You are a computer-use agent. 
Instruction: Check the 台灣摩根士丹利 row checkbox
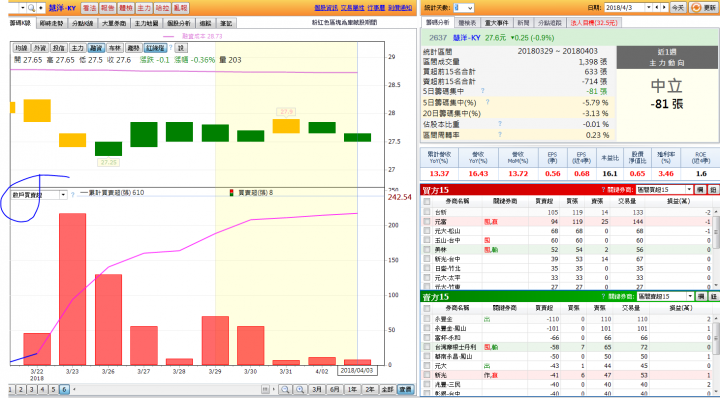coord(427,347)
